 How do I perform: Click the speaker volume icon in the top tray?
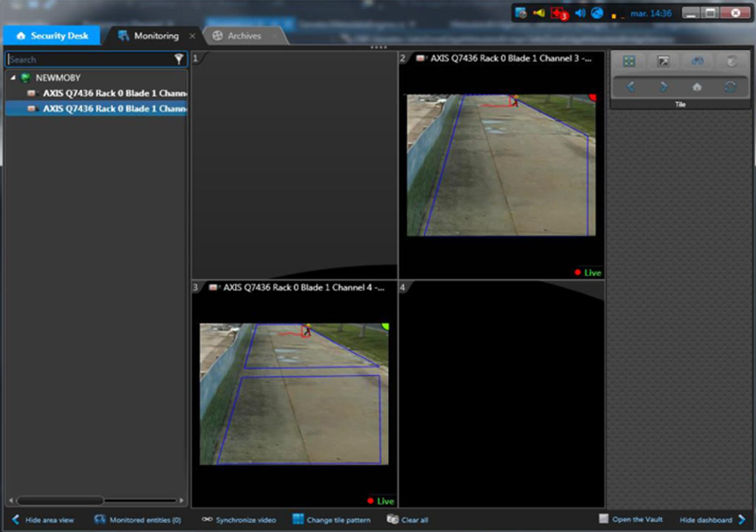pyautogui.click(x=579, y=13)
